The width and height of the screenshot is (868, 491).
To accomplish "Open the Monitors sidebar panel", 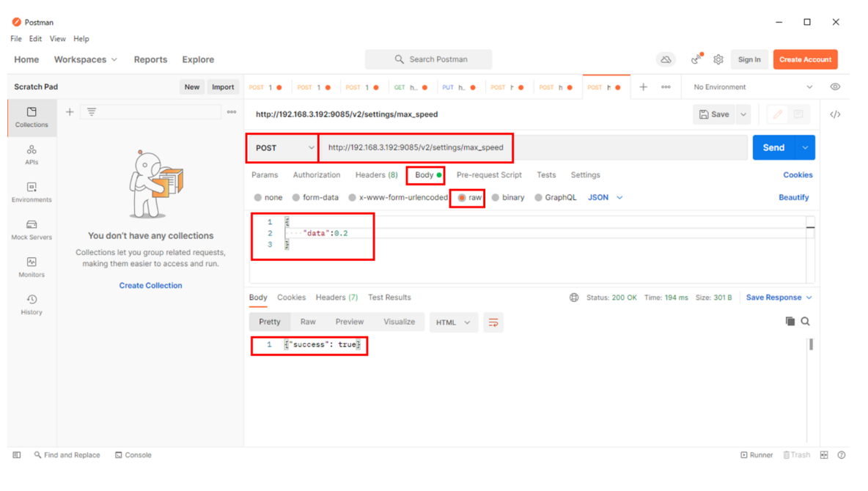I will coord(32,267).
